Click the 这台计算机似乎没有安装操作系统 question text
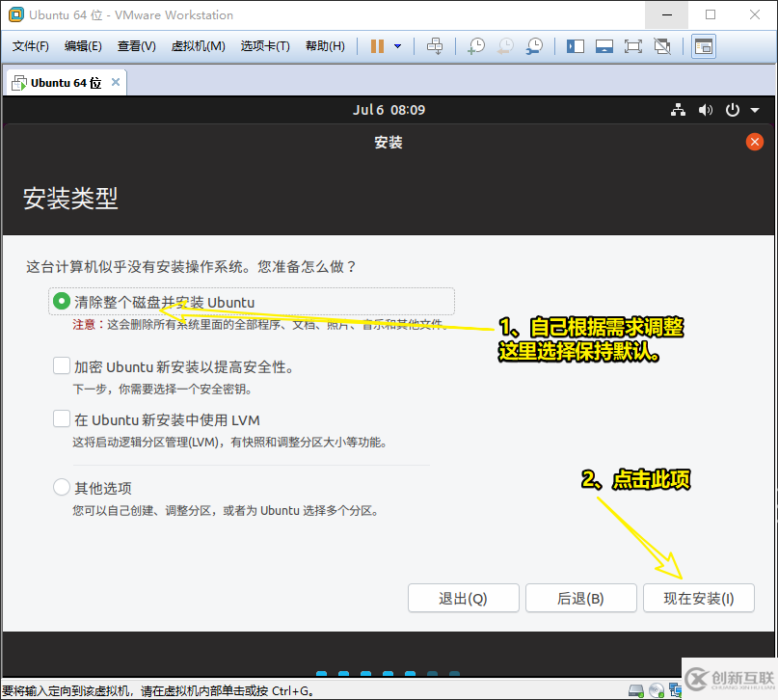The height and width of the screenshot is (700, 778). [x=191, y=266]
